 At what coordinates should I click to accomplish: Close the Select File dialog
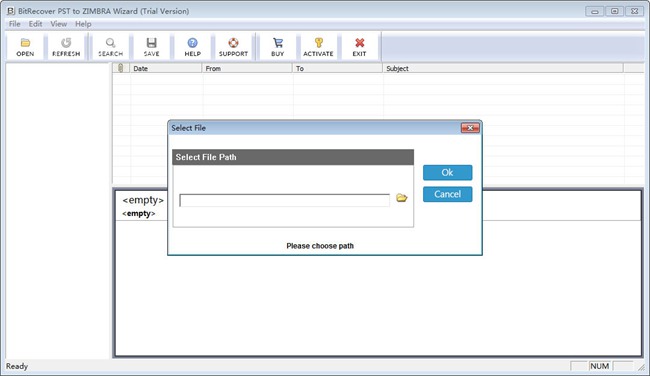(x=470, y=128)
